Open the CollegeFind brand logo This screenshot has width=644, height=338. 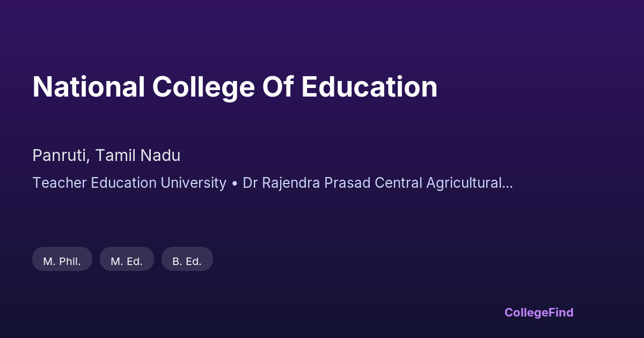pos(539,312)
